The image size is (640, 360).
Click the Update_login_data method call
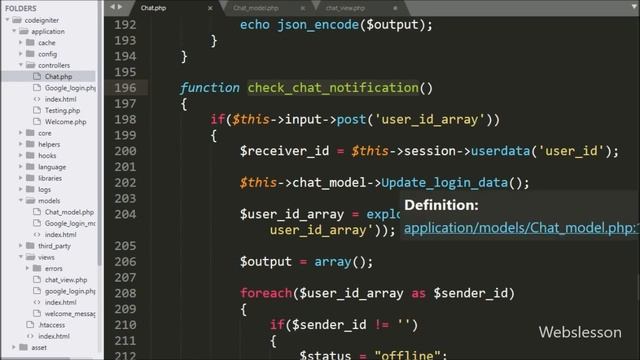tap(444, 183)
